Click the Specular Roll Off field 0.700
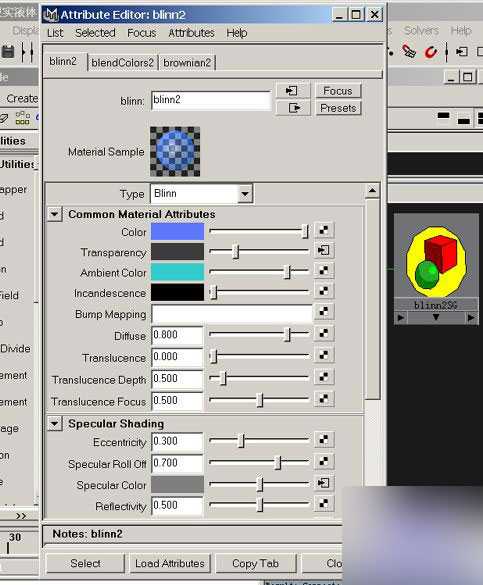Screen dimensions: 483x585 point(178,463)
